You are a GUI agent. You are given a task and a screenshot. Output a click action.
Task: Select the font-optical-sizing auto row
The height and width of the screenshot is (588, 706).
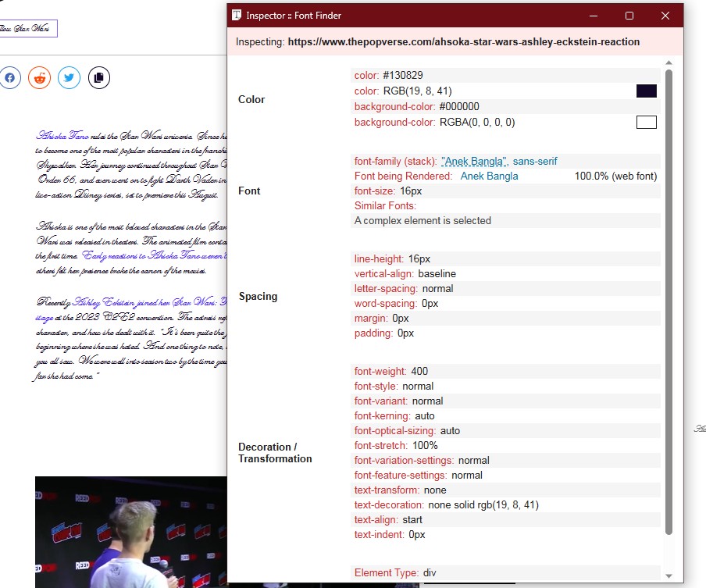505,431
